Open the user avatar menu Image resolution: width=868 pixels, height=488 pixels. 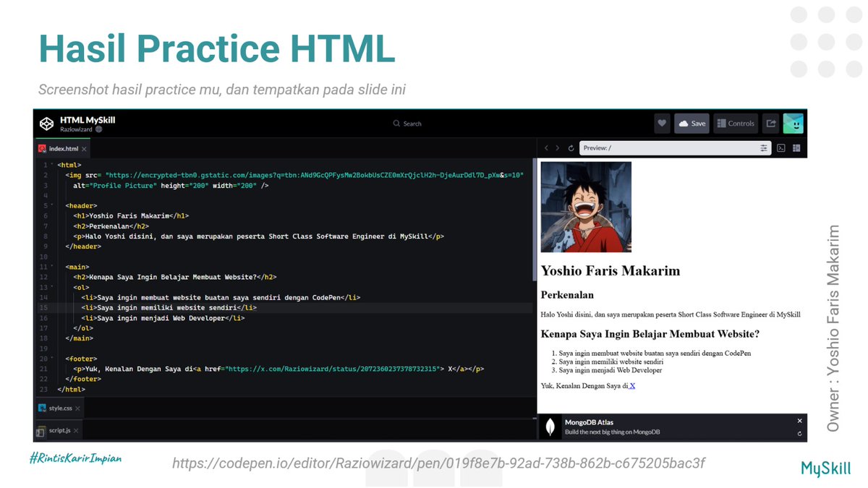point(793,124)
